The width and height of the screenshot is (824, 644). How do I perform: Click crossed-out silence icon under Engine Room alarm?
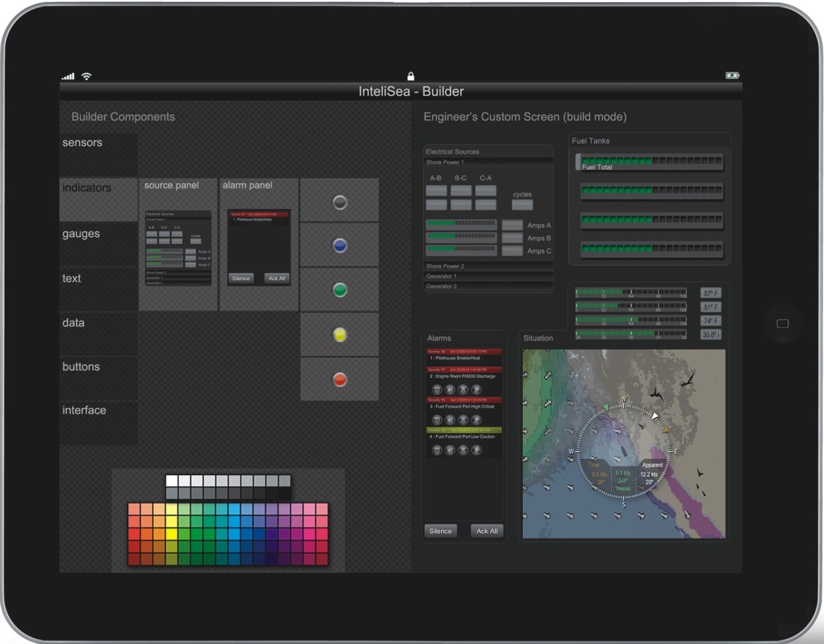pyautogui.click(x=463, y=389)
